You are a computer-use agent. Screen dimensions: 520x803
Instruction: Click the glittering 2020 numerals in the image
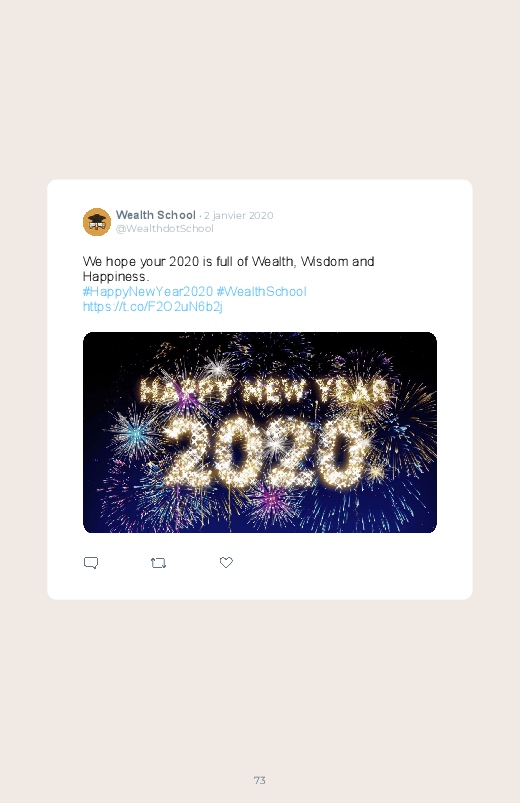pos(266,452)
